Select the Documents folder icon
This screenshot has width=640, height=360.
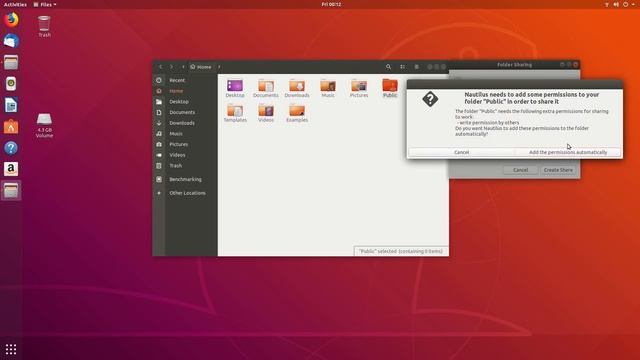266,88
